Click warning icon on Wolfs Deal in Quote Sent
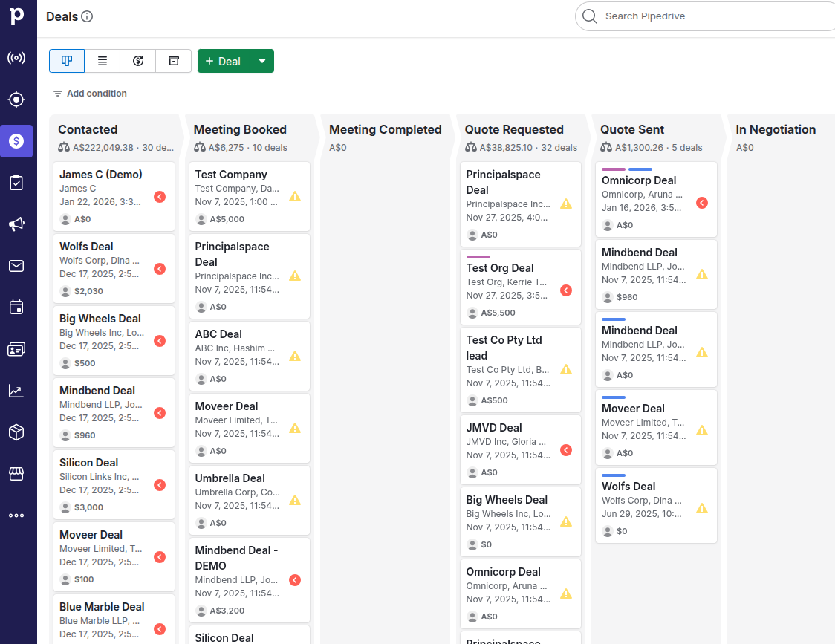This screenshot has width=835, height=644. pos(702,508)
